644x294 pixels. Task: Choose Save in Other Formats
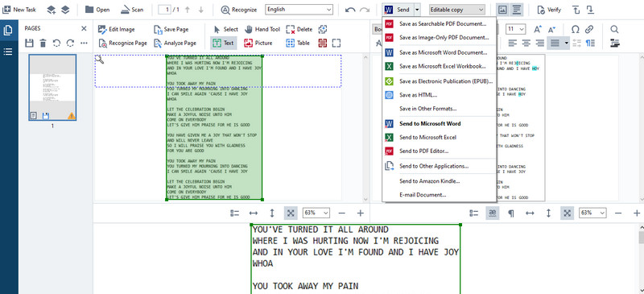[439, 109]
